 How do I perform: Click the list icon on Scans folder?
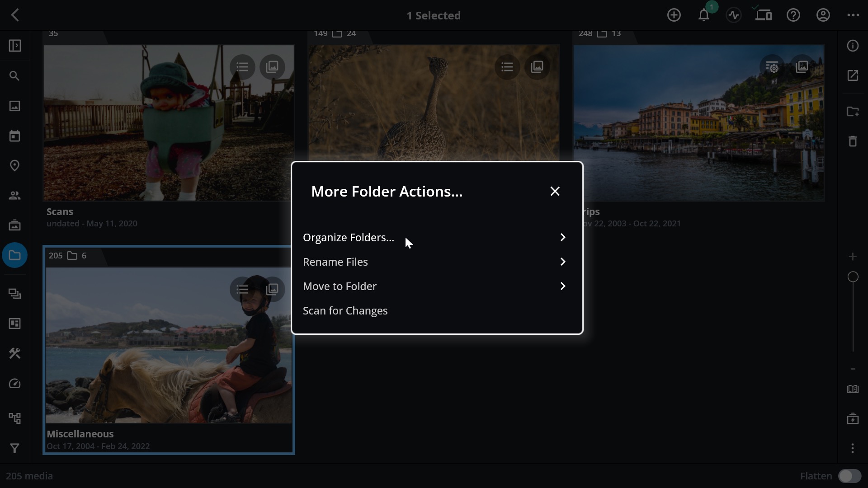pyautogui.click(x=242, y=67)
